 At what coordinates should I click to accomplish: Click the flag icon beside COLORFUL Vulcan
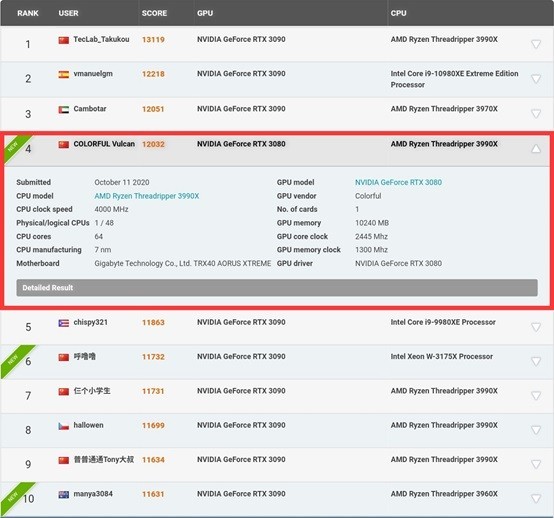(64, 145)
